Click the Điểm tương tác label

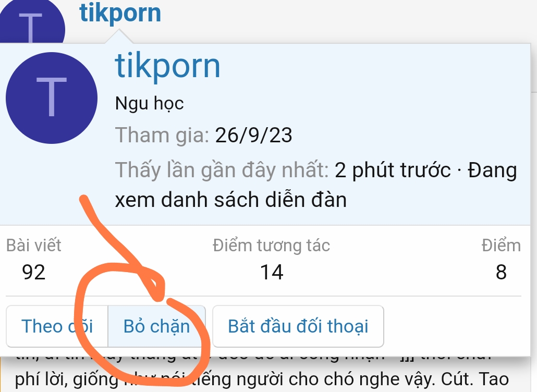[x=271, y=246]
